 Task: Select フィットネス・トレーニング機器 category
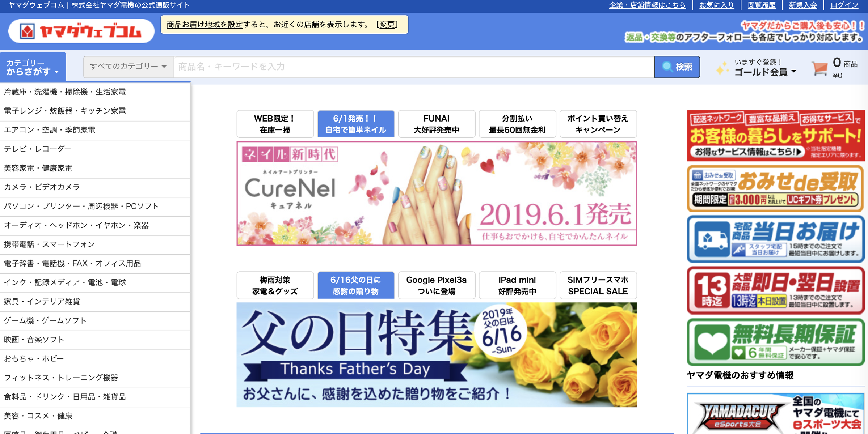click(x=95, y=378)
